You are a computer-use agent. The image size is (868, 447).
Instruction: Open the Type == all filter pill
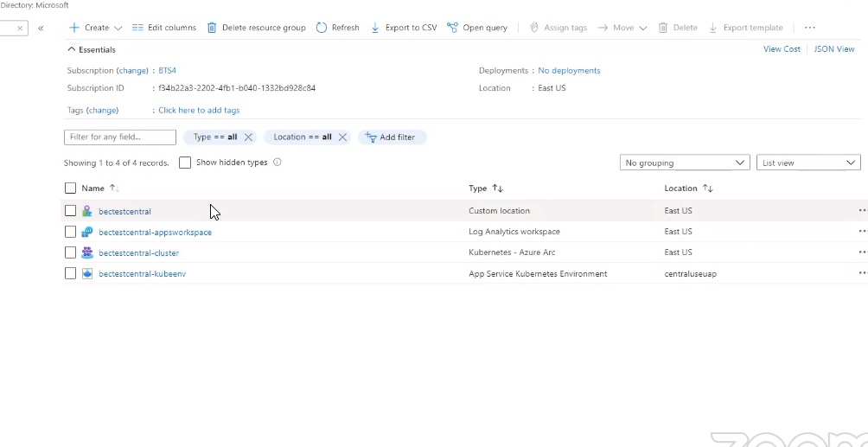pos(214,137)
